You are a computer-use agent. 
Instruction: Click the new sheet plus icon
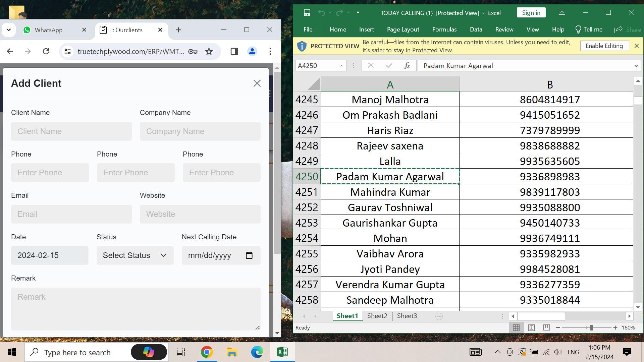point(439,316)
